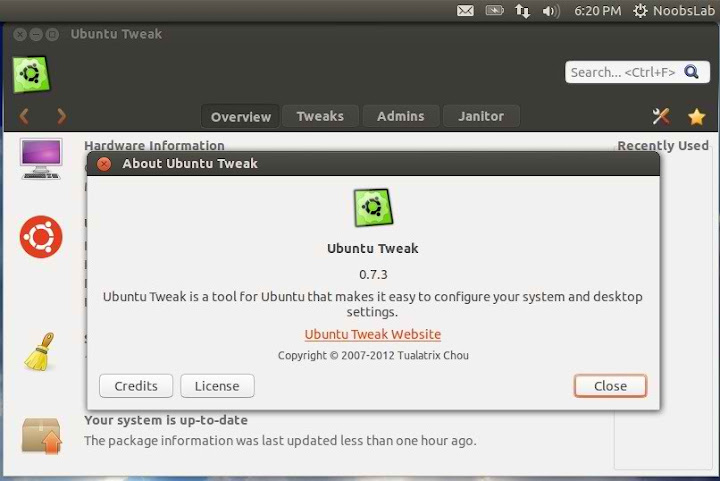The height and width of the screenshot is (481, 720).
Task: Click the version number 0.7.3
Action: coord(373,274)
